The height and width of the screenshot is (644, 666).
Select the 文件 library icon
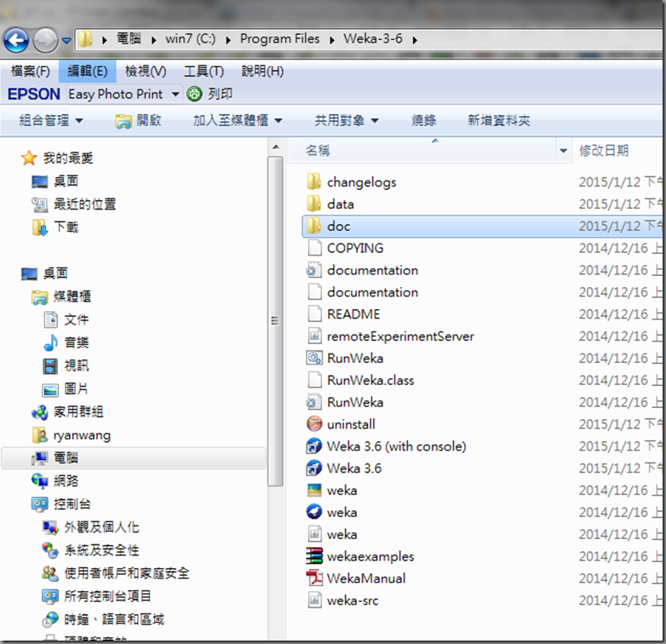50,319
